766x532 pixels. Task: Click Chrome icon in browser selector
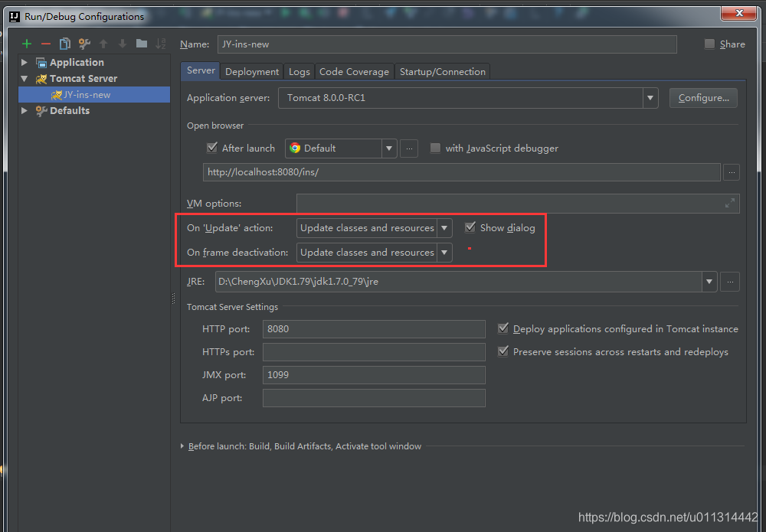(x=295, y=148)
